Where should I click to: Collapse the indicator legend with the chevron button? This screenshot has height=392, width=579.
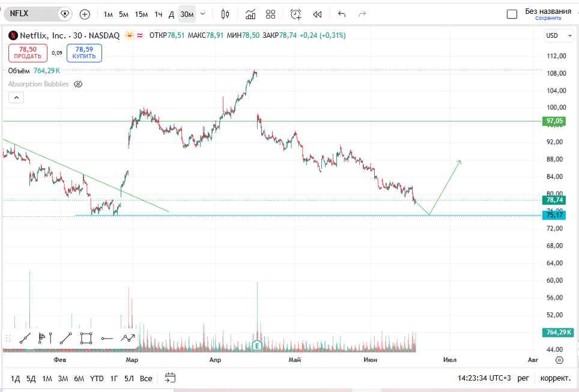(x=16, y=98)
